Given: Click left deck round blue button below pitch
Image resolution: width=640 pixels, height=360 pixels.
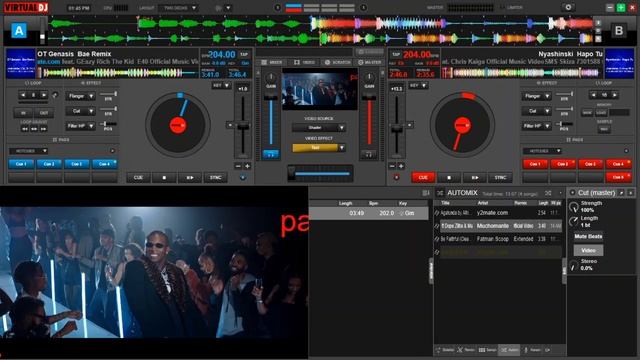Looking at the screenshot, I should (x=243, y=178).
